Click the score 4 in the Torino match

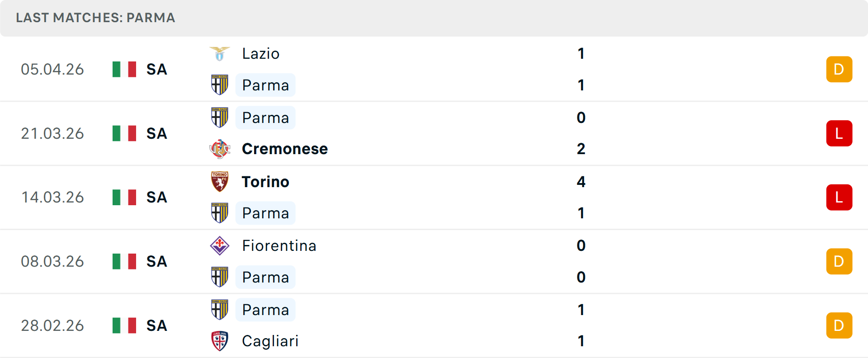pyautogui.click(x=581, y=182)
